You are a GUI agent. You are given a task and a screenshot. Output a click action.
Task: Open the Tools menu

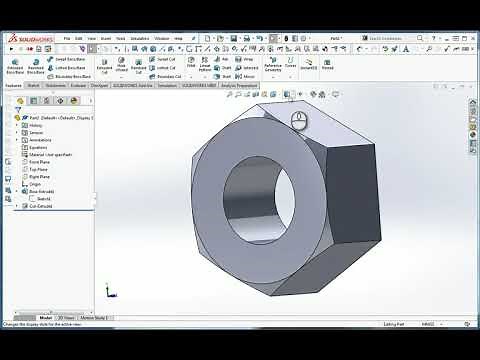121,38
